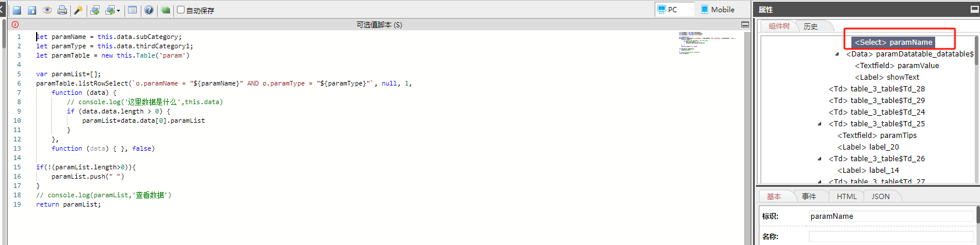Image resolution: width=980 pixels, height=245 pixels.
Task: Minimize the 属性 panel
Action: pos(975,9)
